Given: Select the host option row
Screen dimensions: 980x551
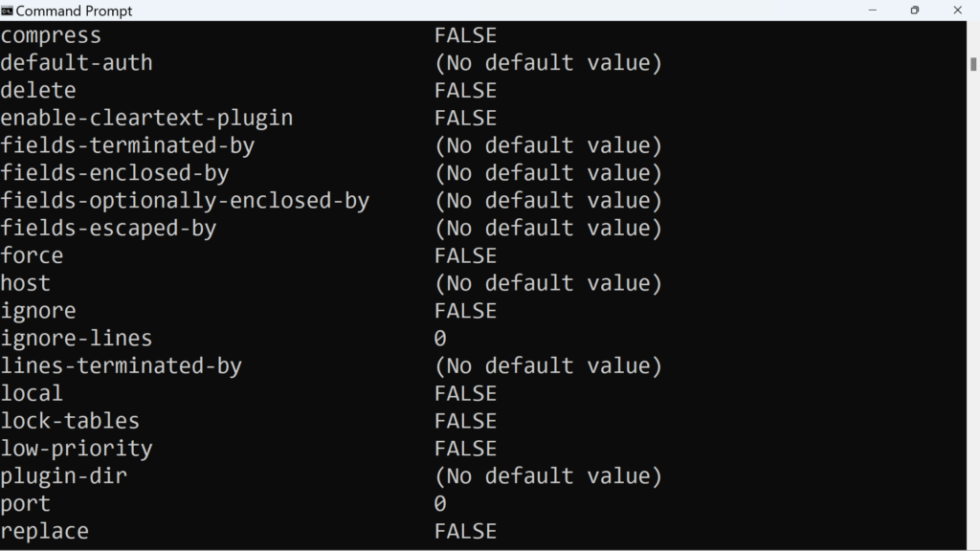Looking at the screenshot, I should pyautogui.click(x=25, y=283).
